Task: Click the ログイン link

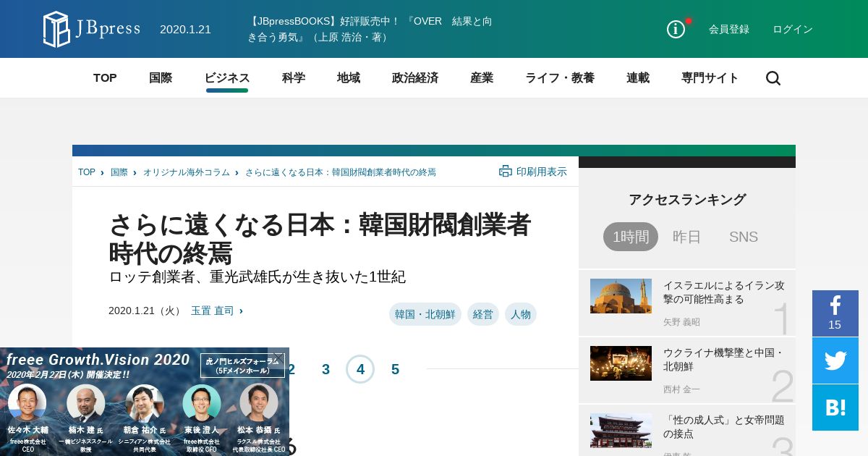Action: point(793,30)
